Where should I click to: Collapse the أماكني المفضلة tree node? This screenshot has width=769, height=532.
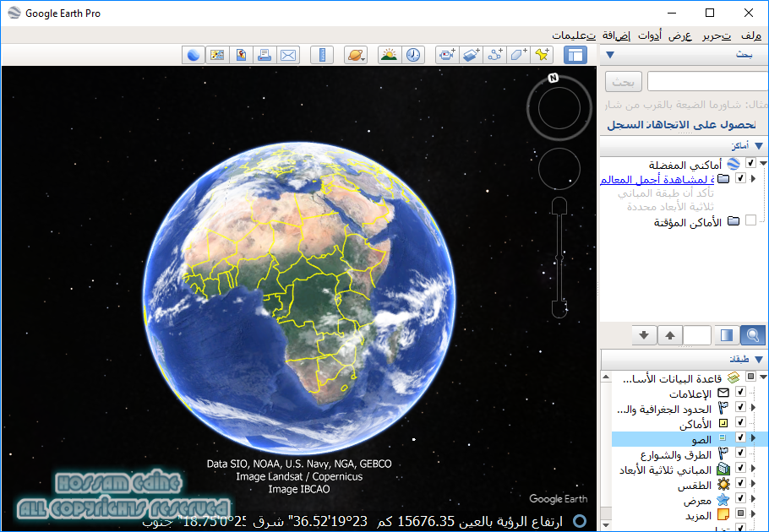click(x=763, y=163)
